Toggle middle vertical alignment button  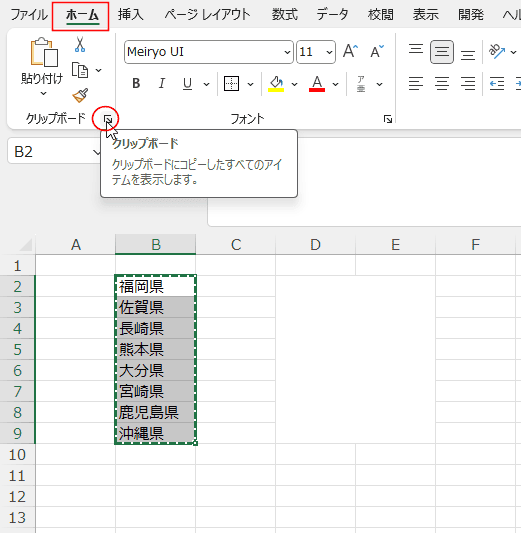tap(441, 52)
